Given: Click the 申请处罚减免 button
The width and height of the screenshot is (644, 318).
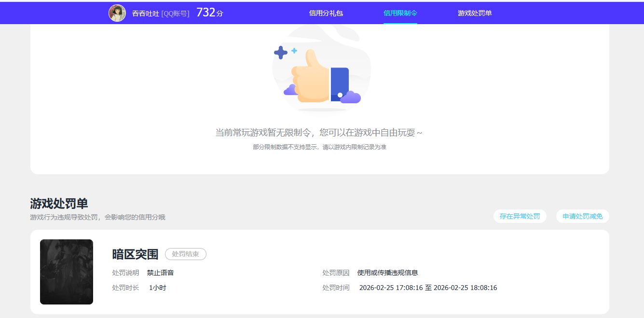Looking at the screenshot, I should click(583, 216).
